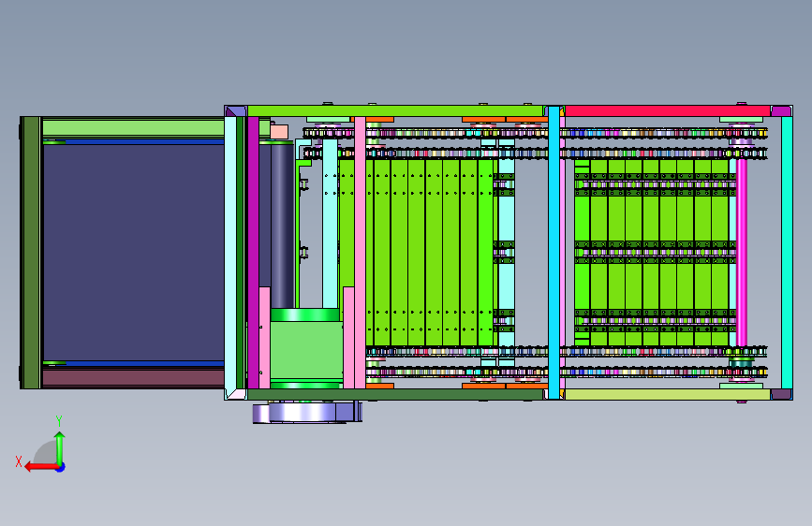
Task: Select the tall cyan vertical divider beam
Action: pos(554,252)
